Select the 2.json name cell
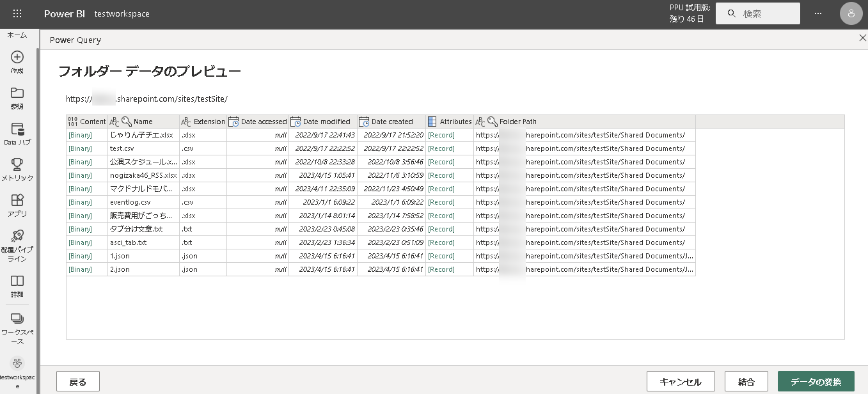This screenshot has height=394, width=868. click(143, 269)
